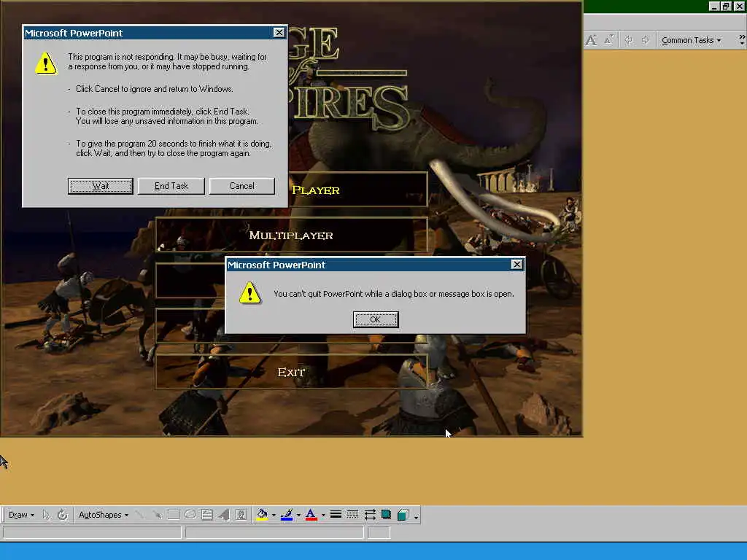Open the Arrow Style options
Image resolution: width=747 pixels, height=560 pixels.
370,515
